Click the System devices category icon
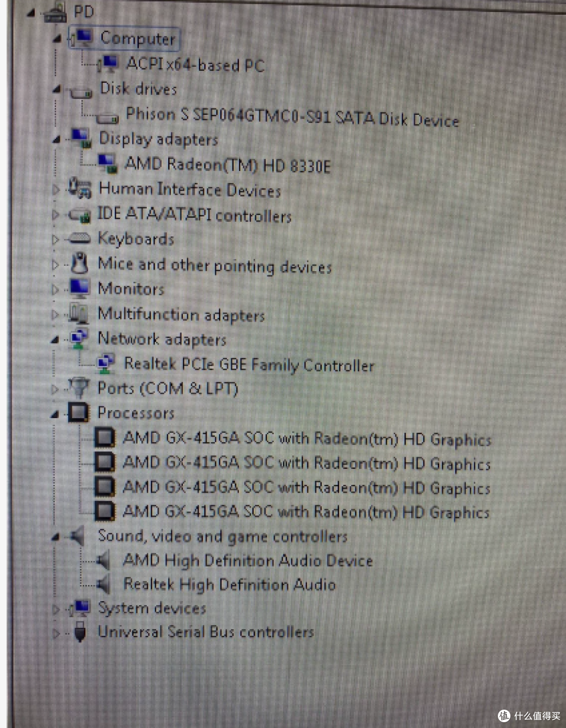Screen dimensions: 566x728 [x=80, y=608]
